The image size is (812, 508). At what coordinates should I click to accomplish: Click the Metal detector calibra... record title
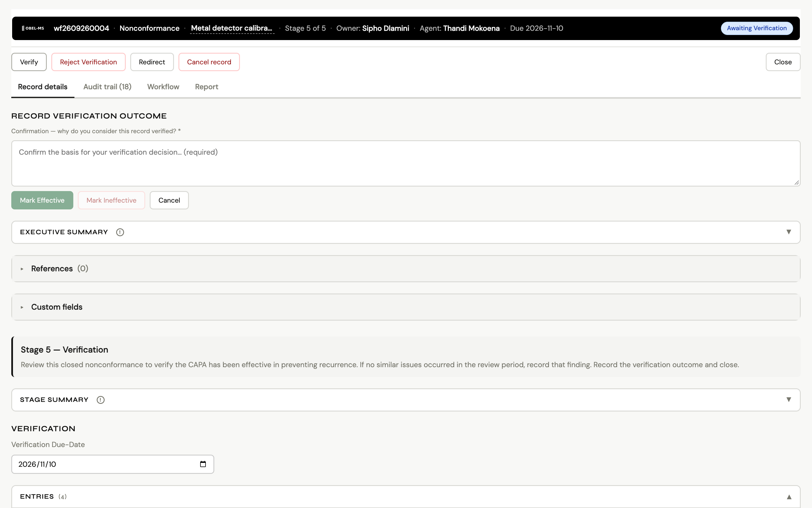click(232, 28)
